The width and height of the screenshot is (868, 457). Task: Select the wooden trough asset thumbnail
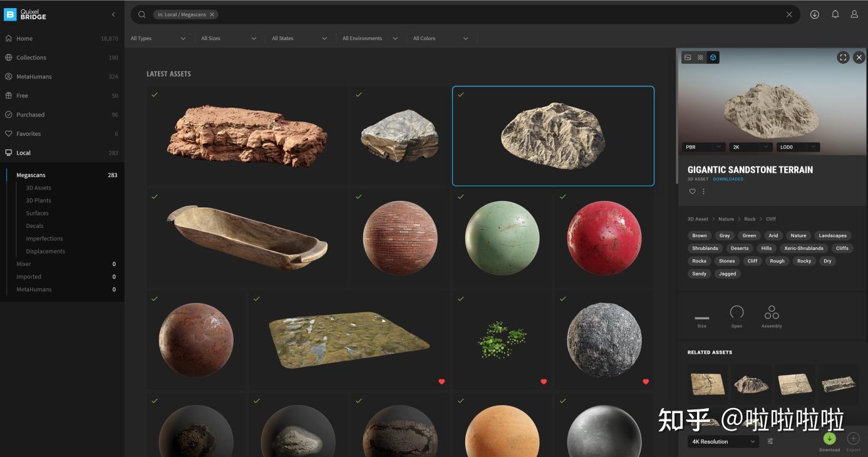point(247,239)
